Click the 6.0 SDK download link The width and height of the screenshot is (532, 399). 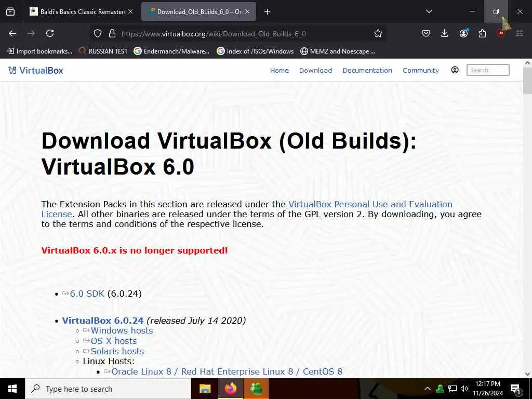click(x=87, y=294)
